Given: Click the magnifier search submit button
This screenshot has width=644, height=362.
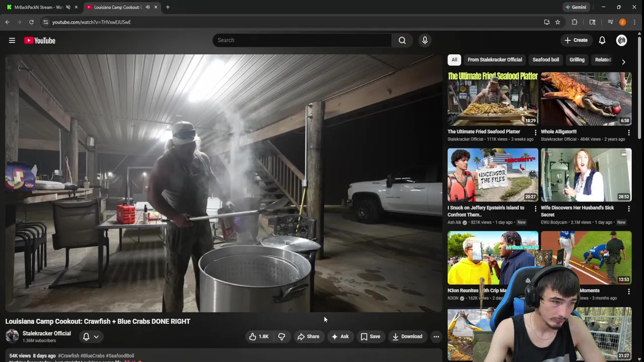Looking at the screenshot, I should [x=402, y=40].
